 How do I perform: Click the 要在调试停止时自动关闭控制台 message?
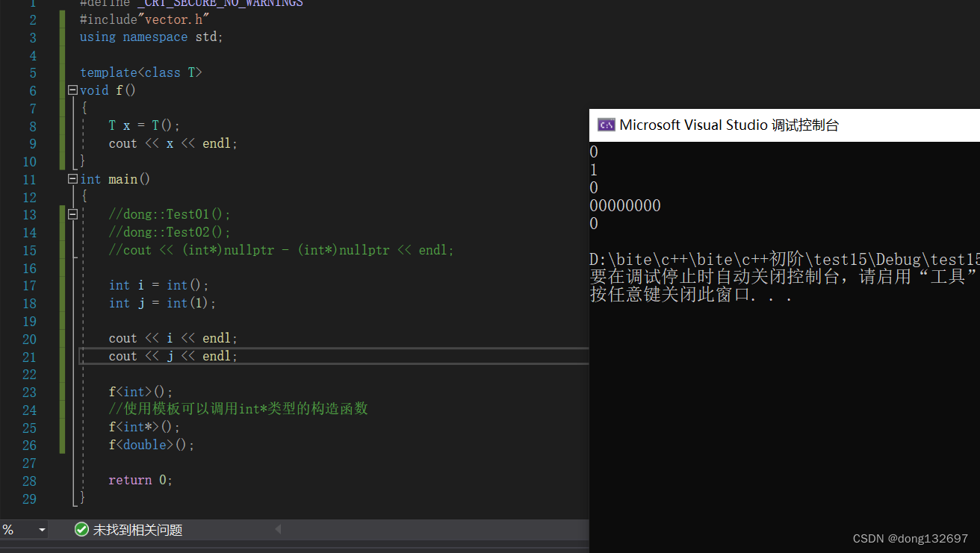784,277
